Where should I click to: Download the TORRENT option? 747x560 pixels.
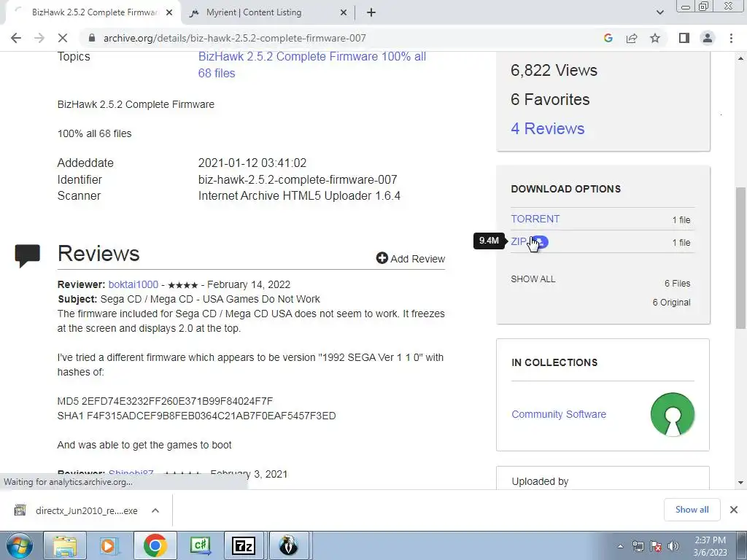click(x=535, y=219)
